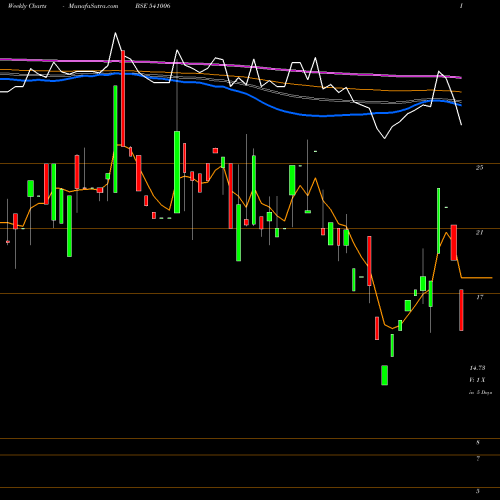Click the lowest green candle at chart bottom
Screen dimensions: 500x500
point(384,375)
